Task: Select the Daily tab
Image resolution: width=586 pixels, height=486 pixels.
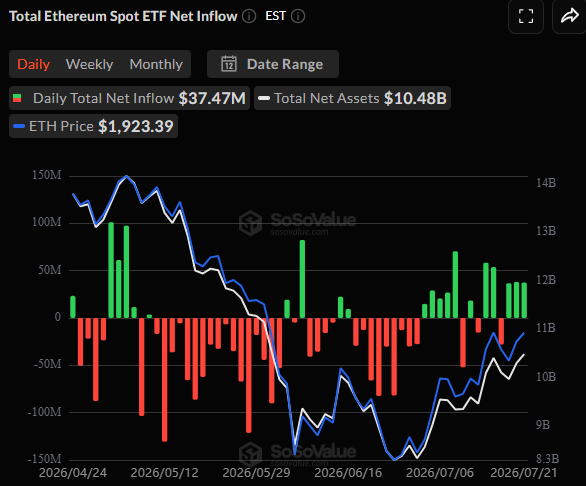Action: pyautogui.click(x=34, y=64)
